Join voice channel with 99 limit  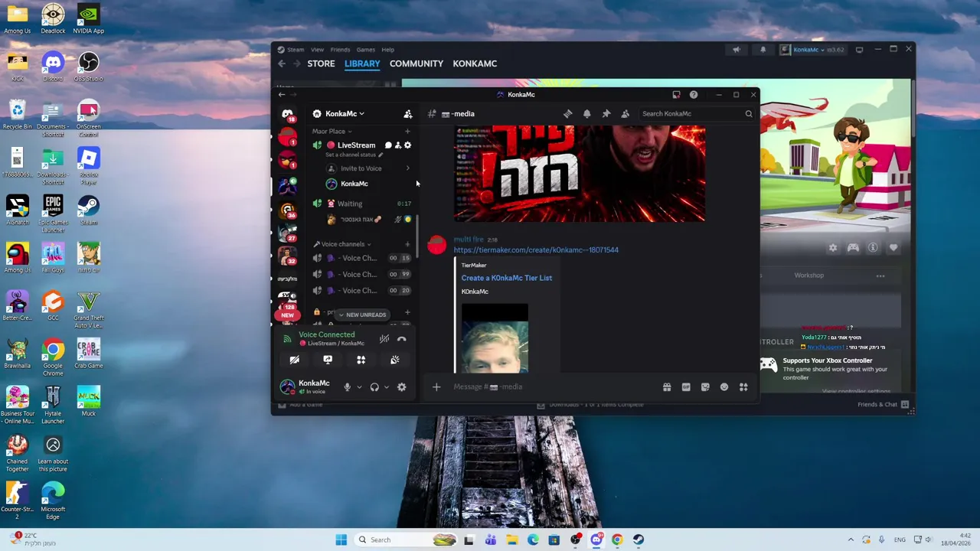[362, 274]
